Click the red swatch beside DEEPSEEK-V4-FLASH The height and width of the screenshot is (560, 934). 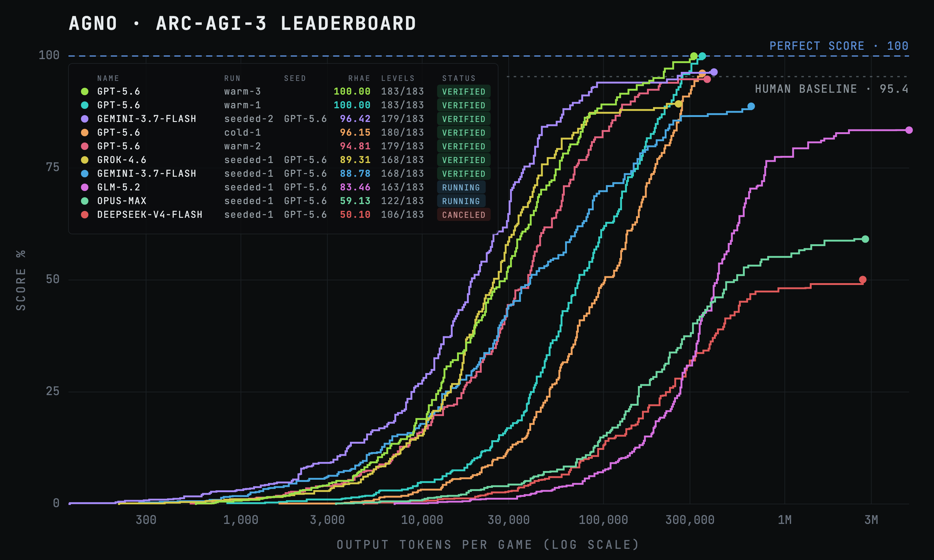tap(85, 215)
